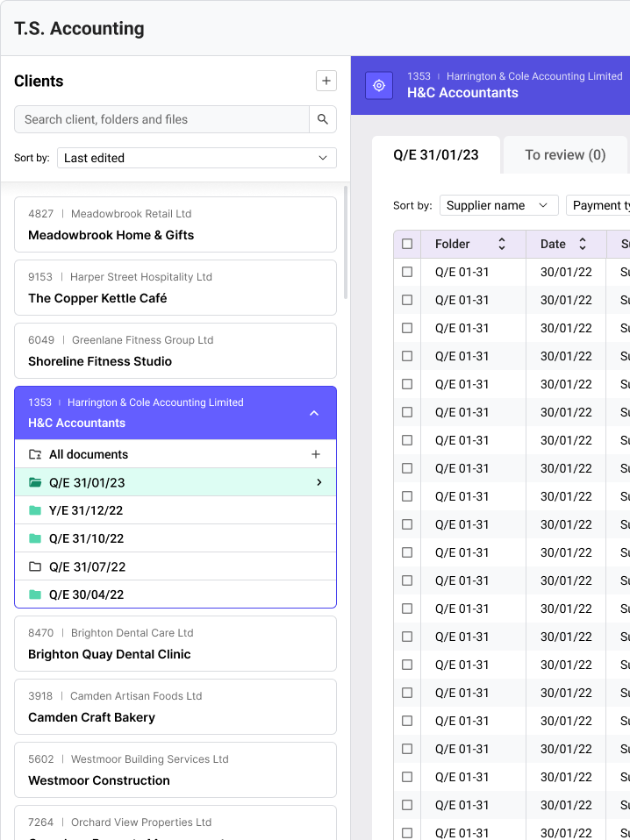Switch to the To review (0) tab
Screen dimensions: 630x840
tap(565, 154)
